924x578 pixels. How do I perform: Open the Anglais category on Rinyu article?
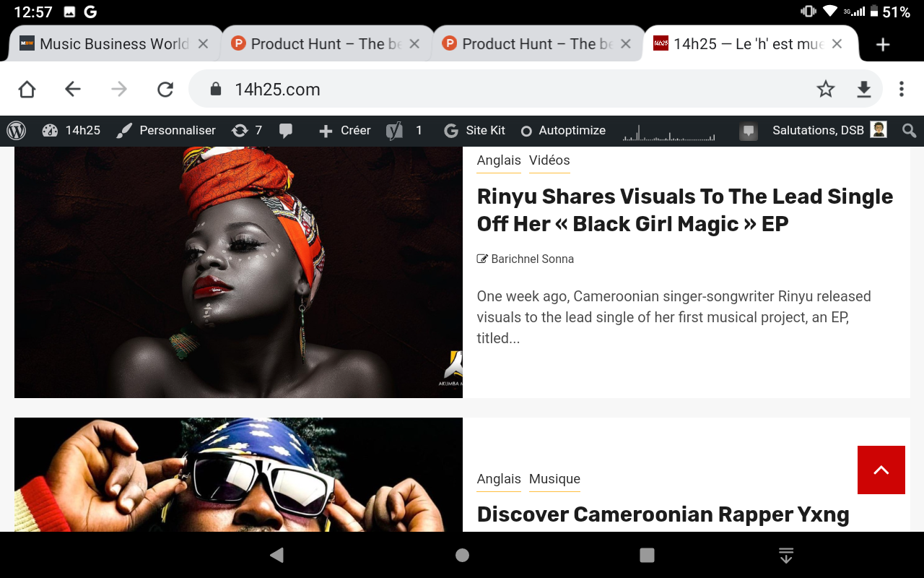[x=499, y=160]
